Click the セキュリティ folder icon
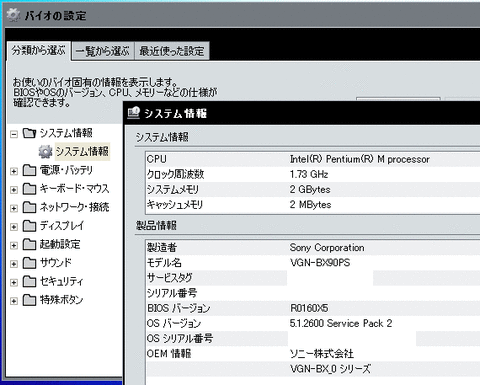The image size is (480, 385). pos(29,281)
